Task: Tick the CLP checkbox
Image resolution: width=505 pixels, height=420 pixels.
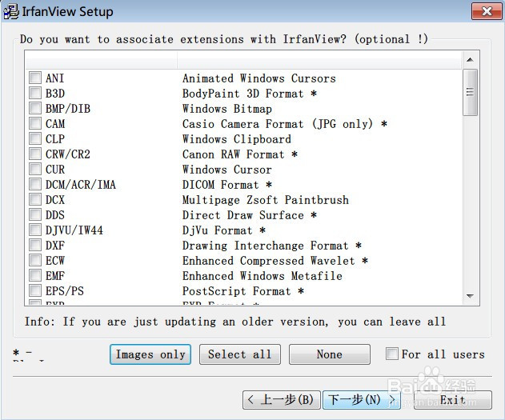Action: [x=35, y=138]
